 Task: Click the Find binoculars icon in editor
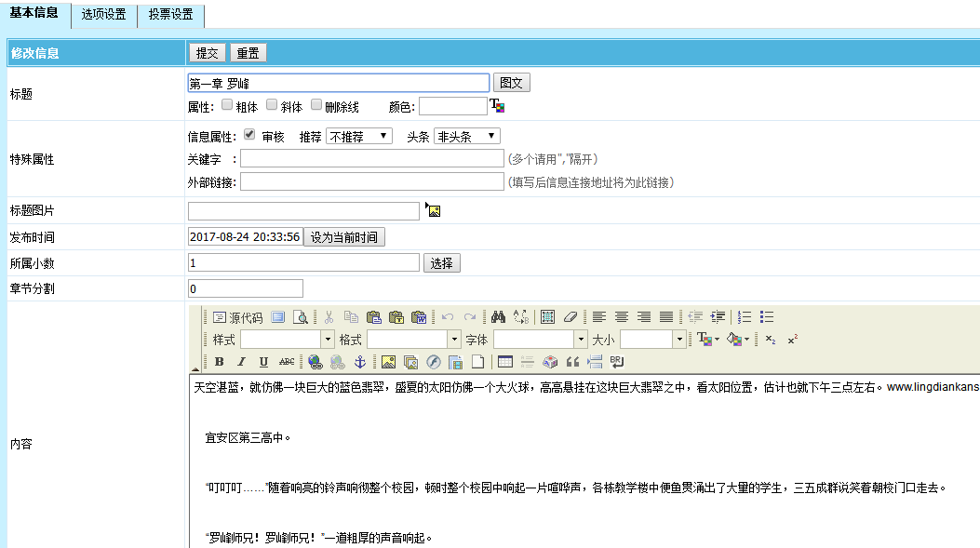coord(498,317)
